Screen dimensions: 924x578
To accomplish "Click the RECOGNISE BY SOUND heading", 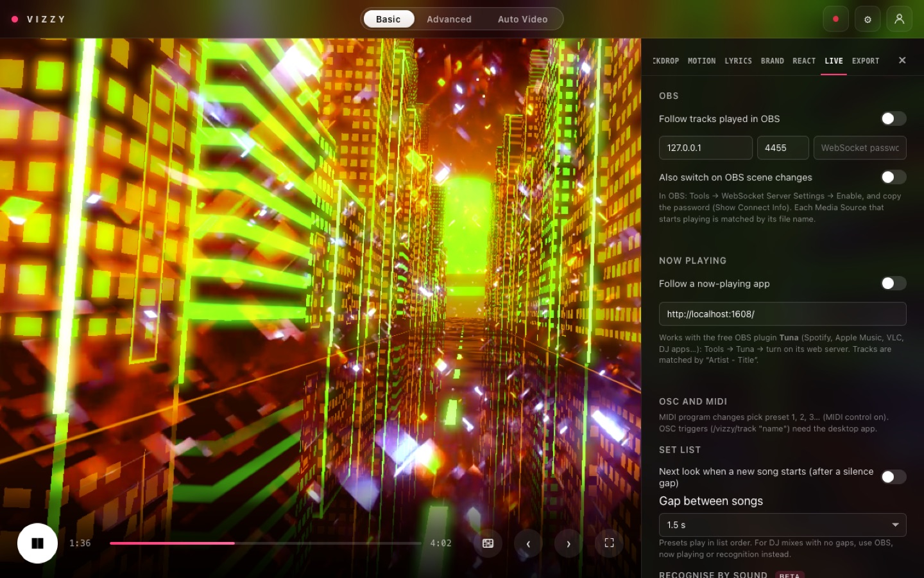I will tap(713, 574).
